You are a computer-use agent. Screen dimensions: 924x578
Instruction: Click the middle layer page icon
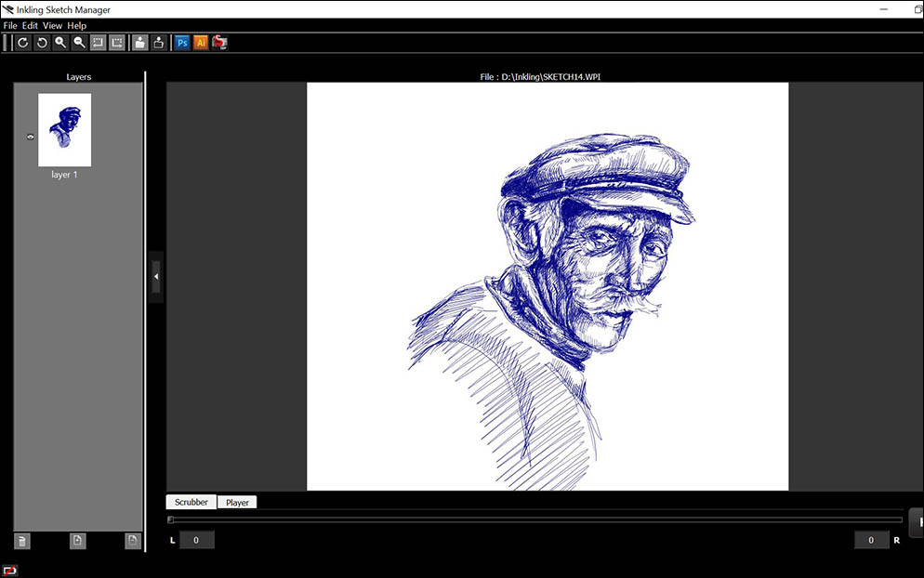click(78, 541)
